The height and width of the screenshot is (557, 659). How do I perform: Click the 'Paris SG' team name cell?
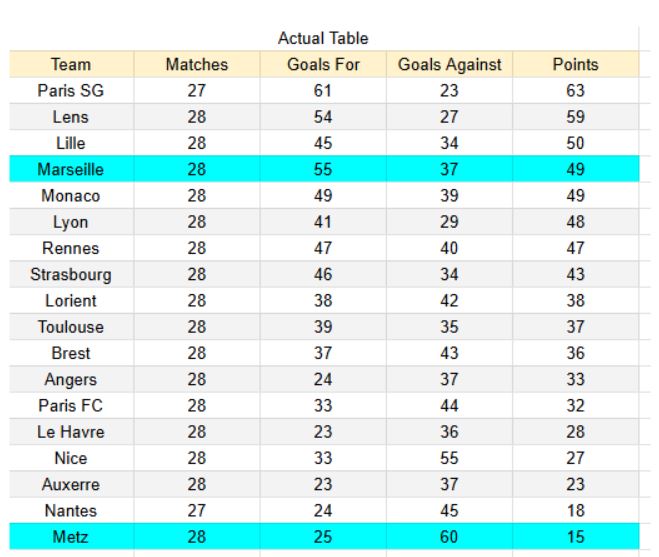coord(70,91)
